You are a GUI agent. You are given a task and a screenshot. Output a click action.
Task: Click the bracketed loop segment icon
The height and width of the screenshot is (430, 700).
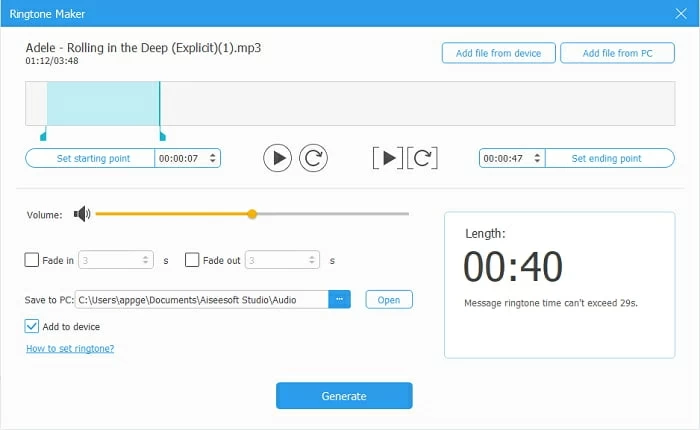(423, 157)
